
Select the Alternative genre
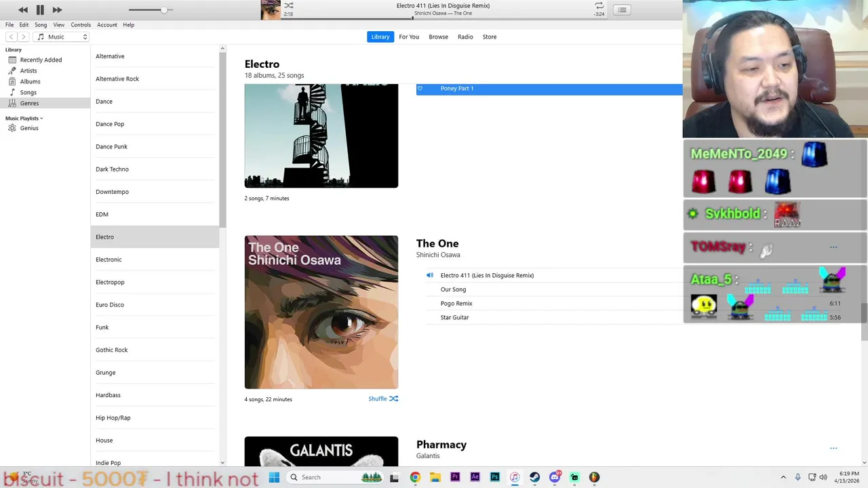155,56
